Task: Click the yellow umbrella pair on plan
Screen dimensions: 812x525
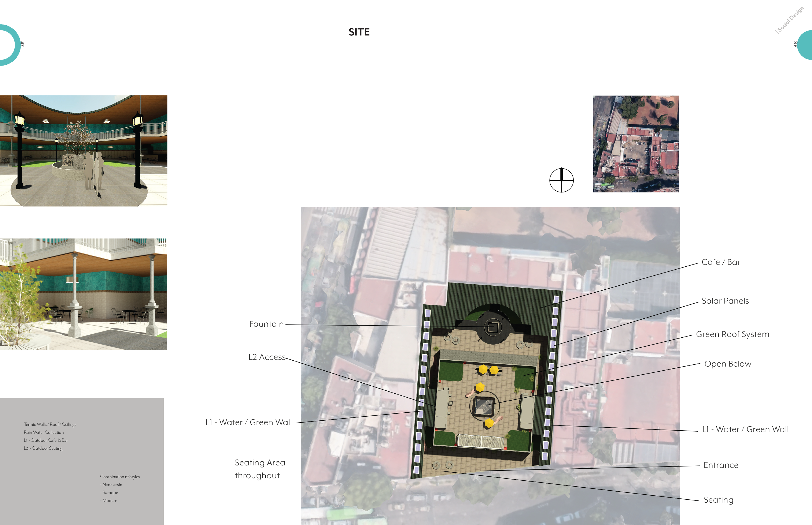Action: [488, 370]
